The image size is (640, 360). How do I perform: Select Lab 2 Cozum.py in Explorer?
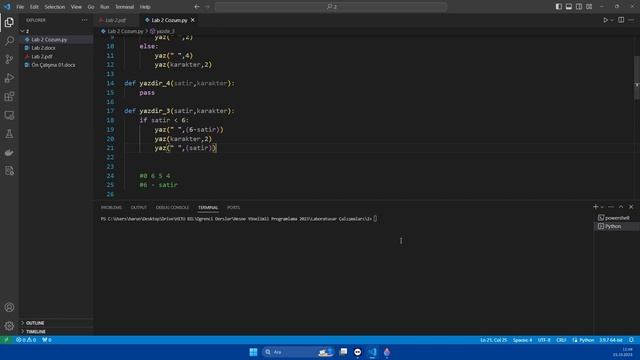56,40
